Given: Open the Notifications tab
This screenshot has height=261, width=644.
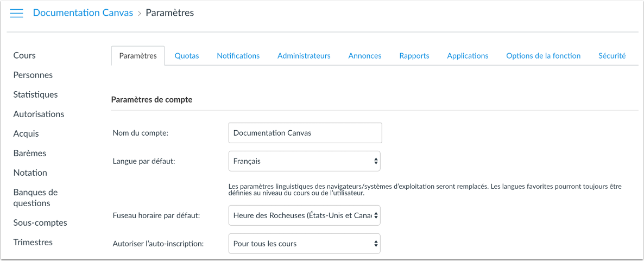Looking at the screenshot, I should (238, 56).
